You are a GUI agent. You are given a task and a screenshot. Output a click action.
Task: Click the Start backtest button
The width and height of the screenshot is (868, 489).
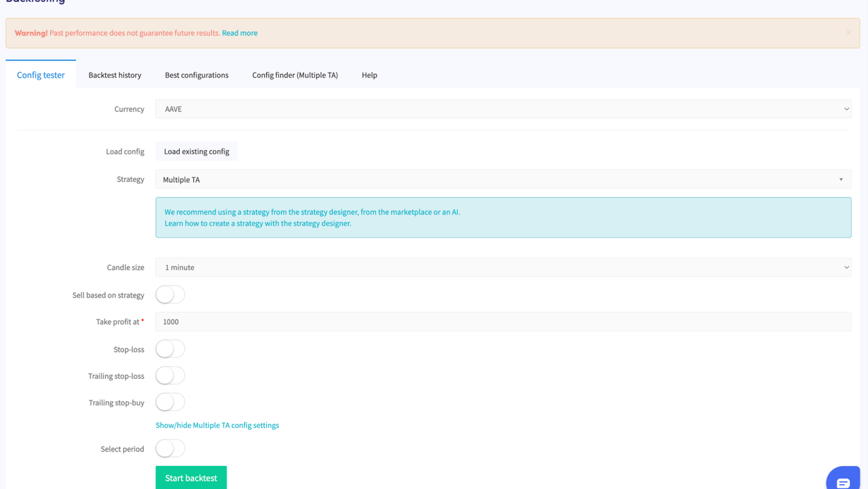191,478
